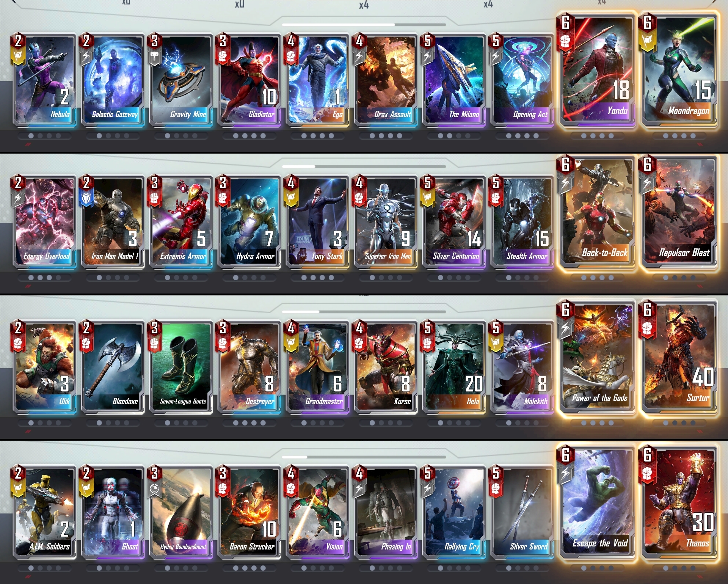Image resolution: width=728 pixels, height=584 pixels.
Task: Open the Repulsor Blast card
Action: 679,212
